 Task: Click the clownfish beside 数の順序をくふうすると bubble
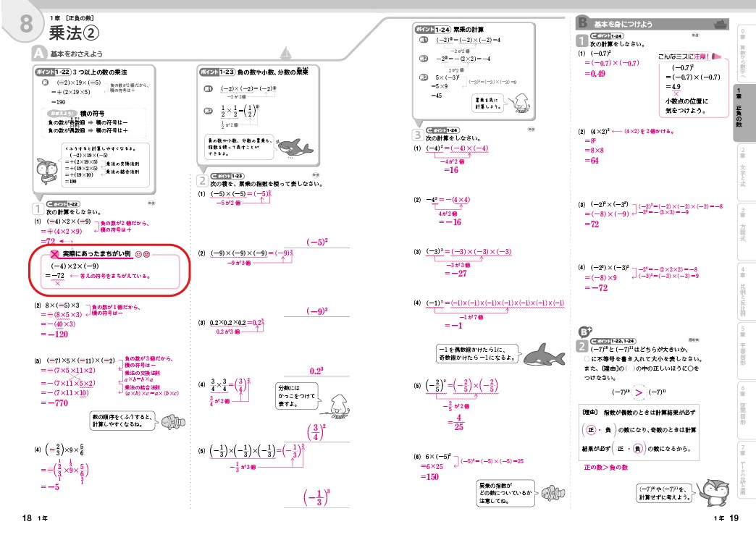[x=173, y=422]
